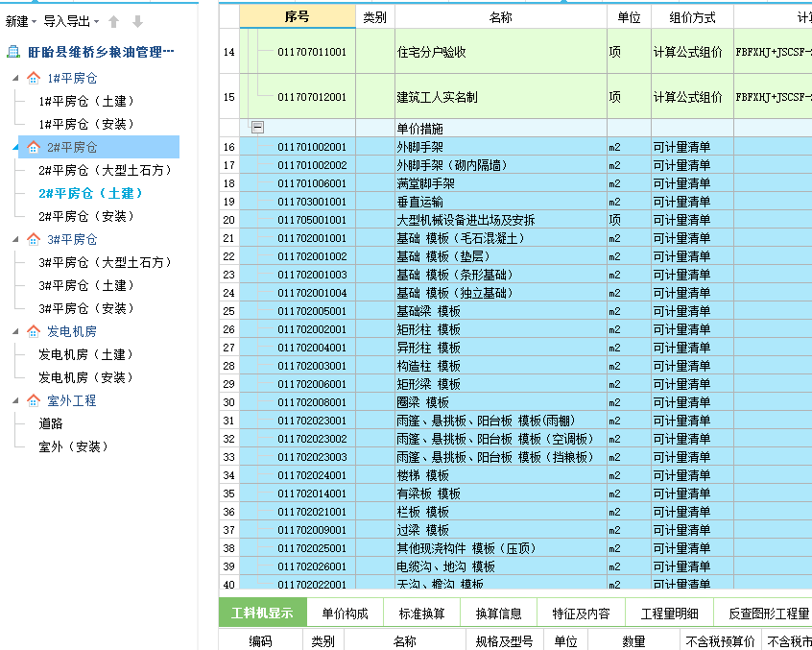
Task: Collapse the 发电机房 tree node
Action: pyautogui.click(x=15, y=331)
